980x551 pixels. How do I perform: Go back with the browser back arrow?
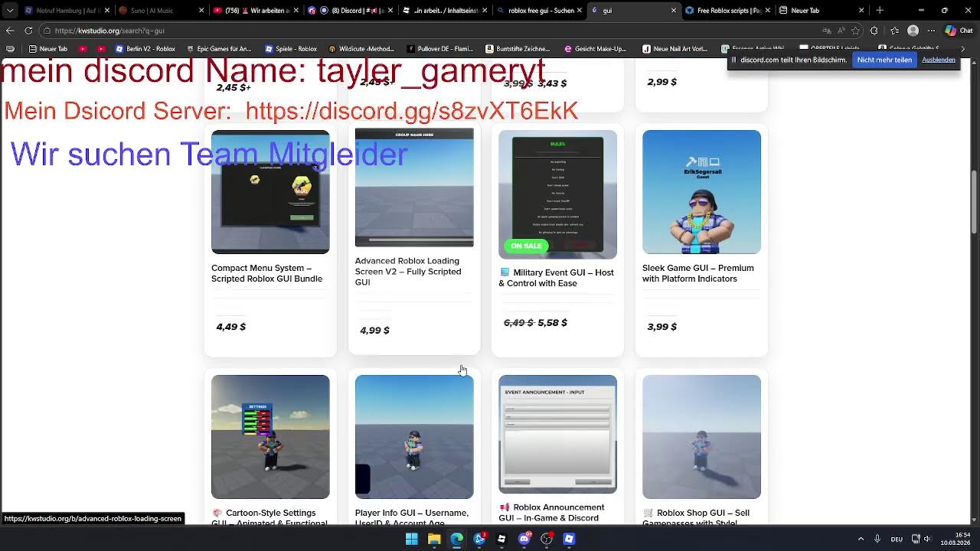click(x=10, y=31)
